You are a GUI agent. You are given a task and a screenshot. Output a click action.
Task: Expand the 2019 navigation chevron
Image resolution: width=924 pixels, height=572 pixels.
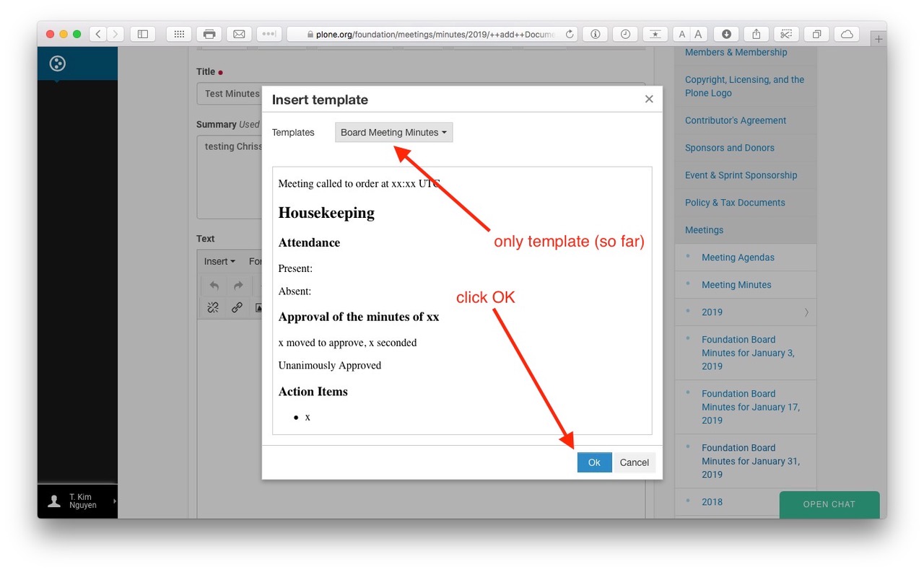tap(806, 312)
